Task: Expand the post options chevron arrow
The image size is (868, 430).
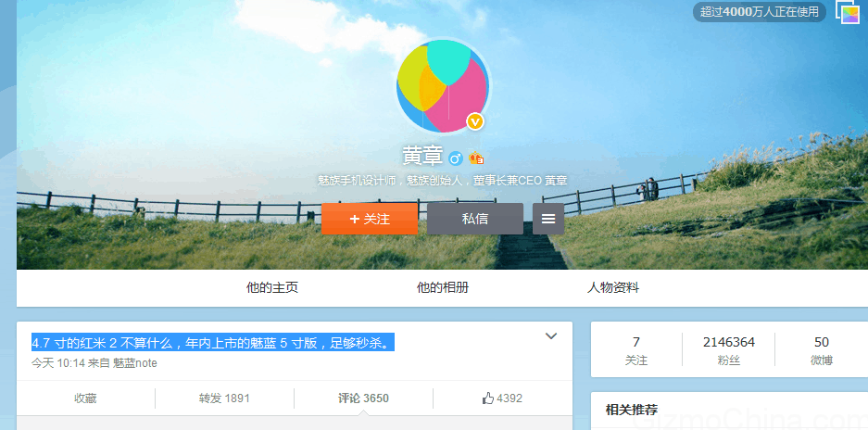Action: click(x=551, y=336)
